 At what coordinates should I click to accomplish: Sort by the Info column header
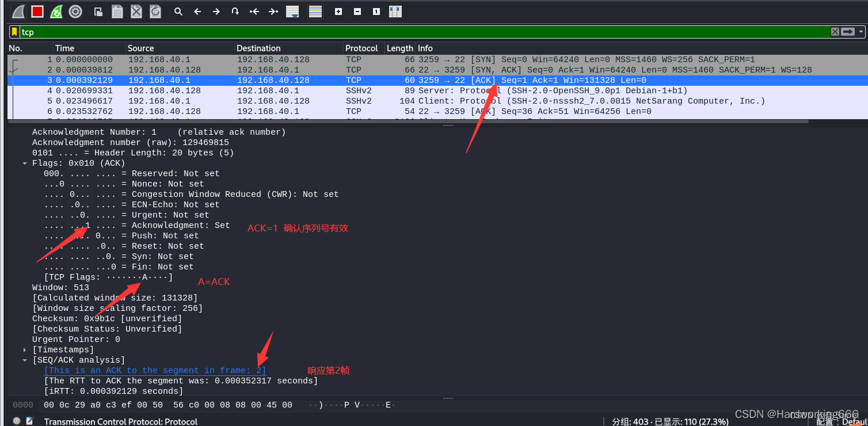641,48
